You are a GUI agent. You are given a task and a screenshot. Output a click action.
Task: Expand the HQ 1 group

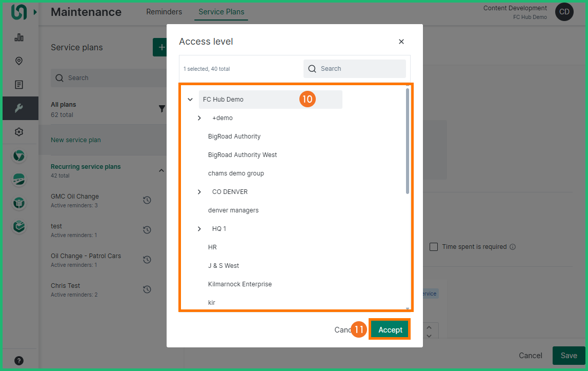[x=199, y=229]
